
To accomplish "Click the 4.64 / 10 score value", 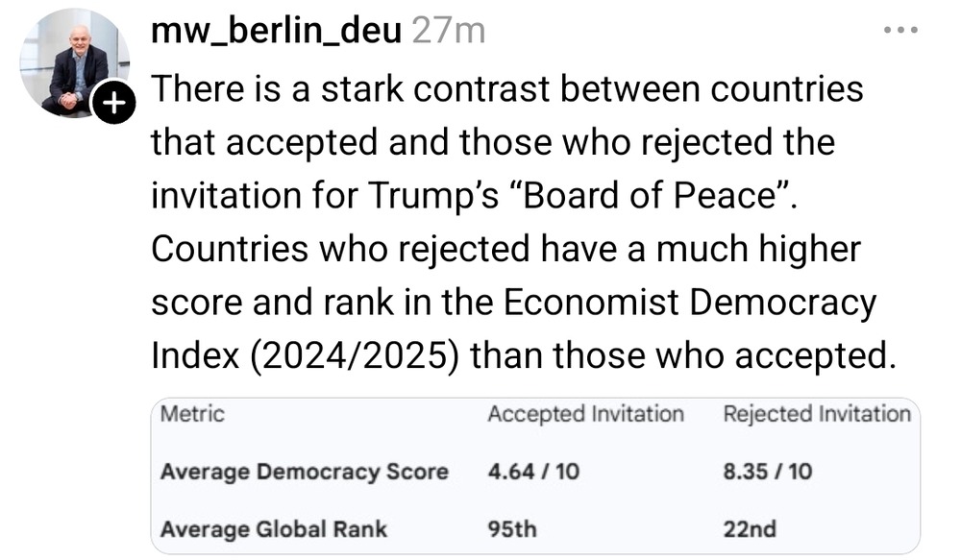I will (533, 472).
